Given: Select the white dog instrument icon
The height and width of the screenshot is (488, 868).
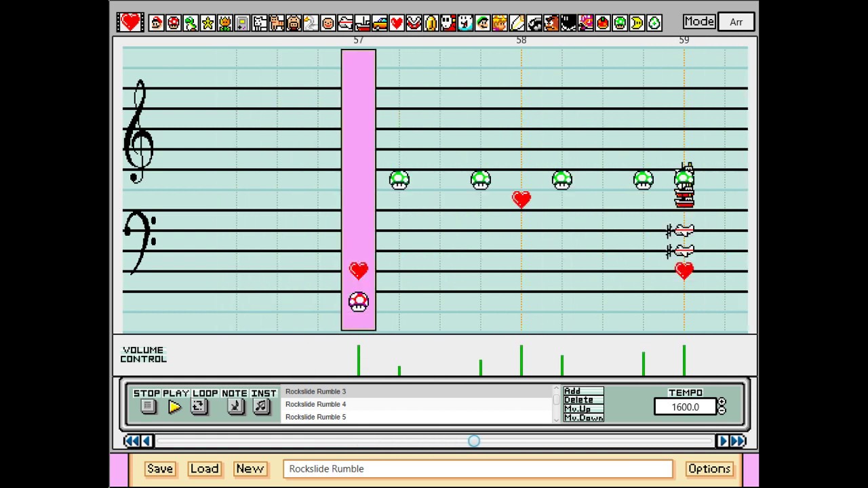Looking at the screenshot, I should point(260,23).
